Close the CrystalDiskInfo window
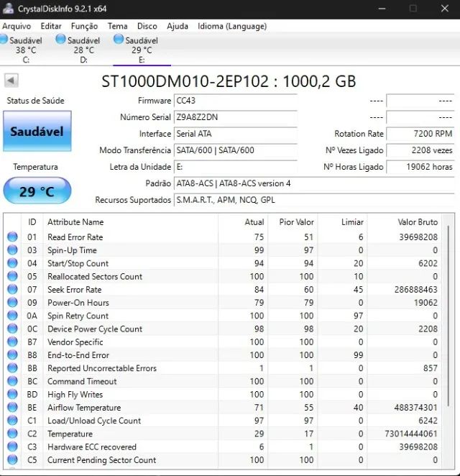The image size is (460, 476). coord(444,8)
